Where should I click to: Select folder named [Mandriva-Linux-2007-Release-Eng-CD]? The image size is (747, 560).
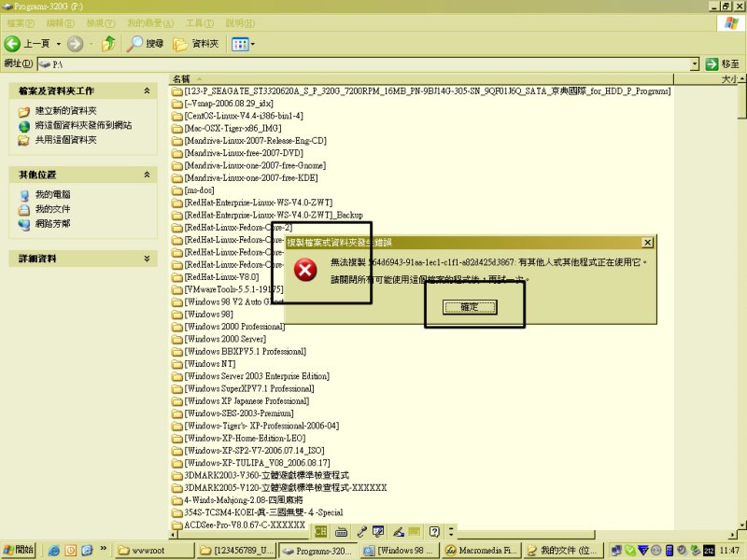coord(256,141)
